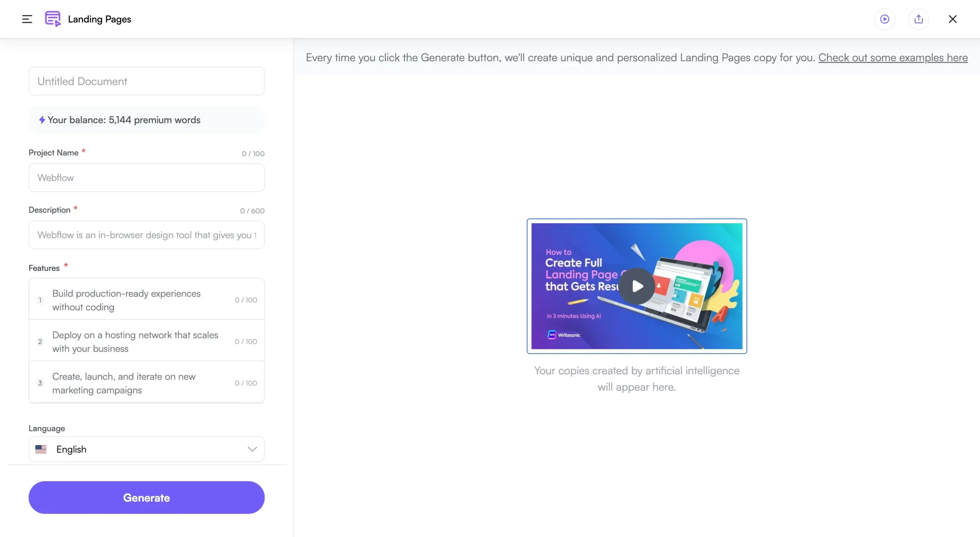Click the Project Name input field

point(146,177)
